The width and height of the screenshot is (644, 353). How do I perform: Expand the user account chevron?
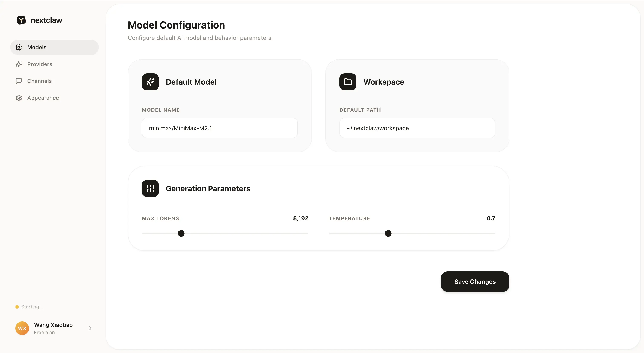[x=90, y=328]
